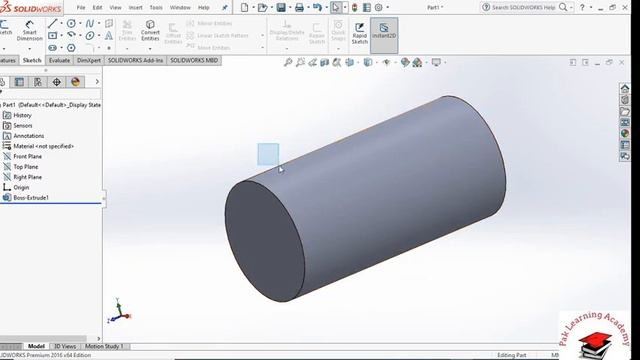Save the part with the floppy icon

(281, 7)
